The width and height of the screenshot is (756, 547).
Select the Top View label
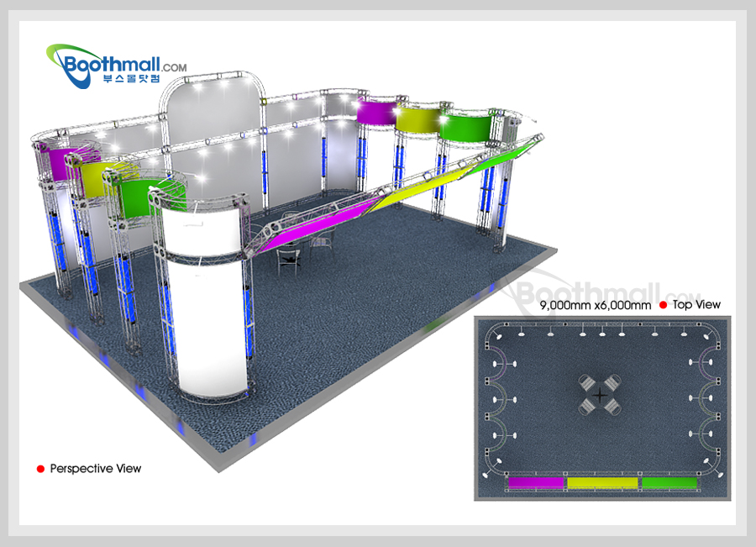696,305
